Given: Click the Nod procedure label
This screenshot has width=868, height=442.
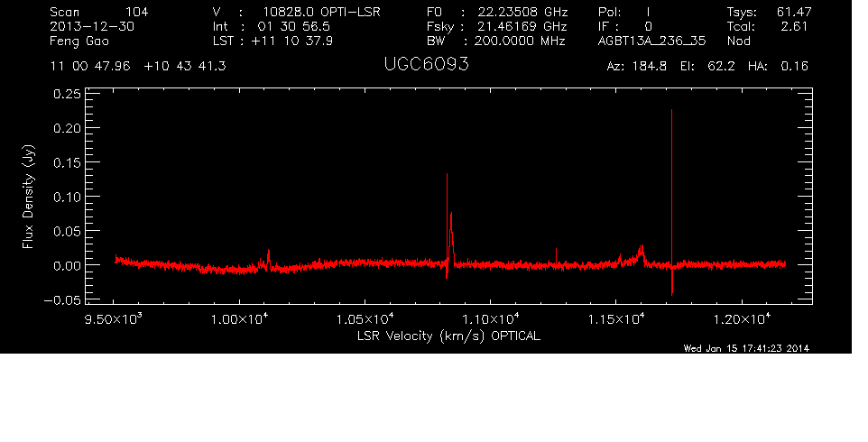Looking at the screenshot, I should click(x=738, y=41).
